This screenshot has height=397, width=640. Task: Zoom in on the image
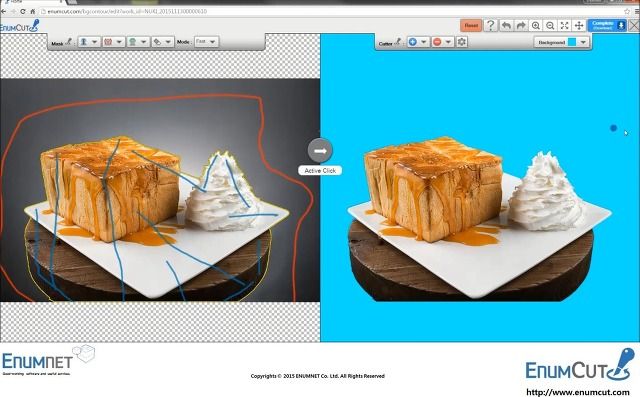click(x=536, y=25)
